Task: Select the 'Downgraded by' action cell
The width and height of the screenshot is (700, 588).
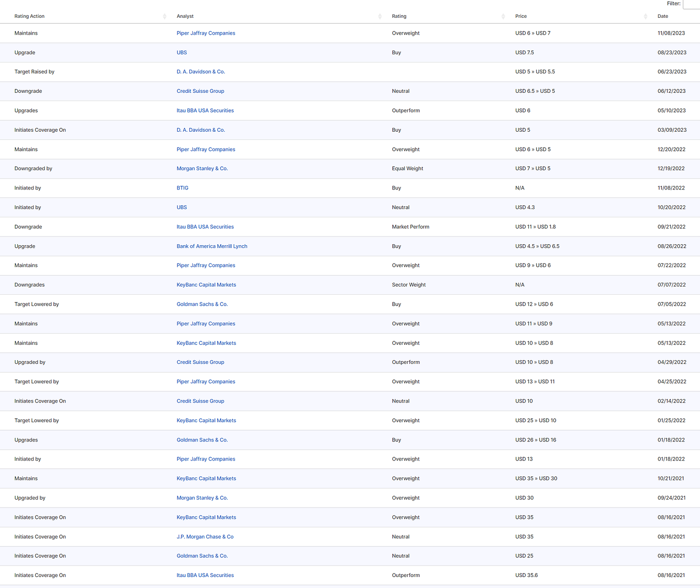Action: (x=33, y=168)
